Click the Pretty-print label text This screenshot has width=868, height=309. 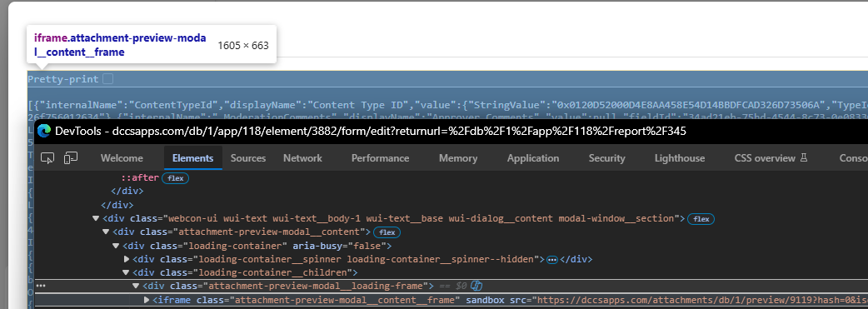pos(63,79)
